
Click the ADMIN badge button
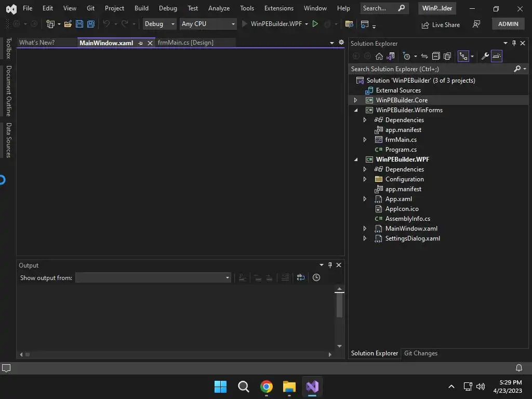point(508,24)
